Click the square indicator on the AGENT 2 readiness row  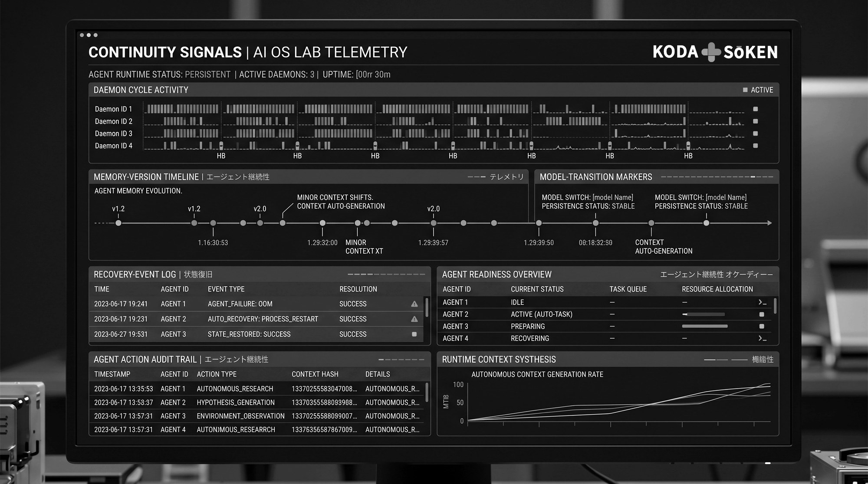tap(762, 314)
